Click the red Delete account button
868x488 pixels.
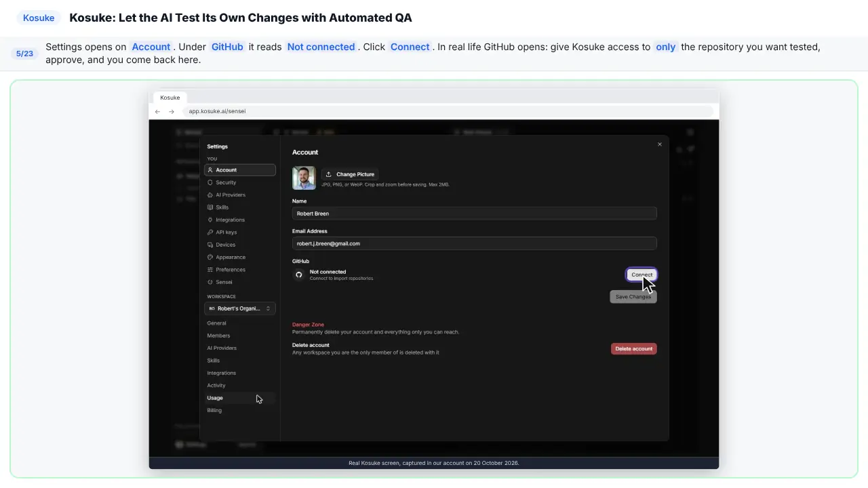633,348
